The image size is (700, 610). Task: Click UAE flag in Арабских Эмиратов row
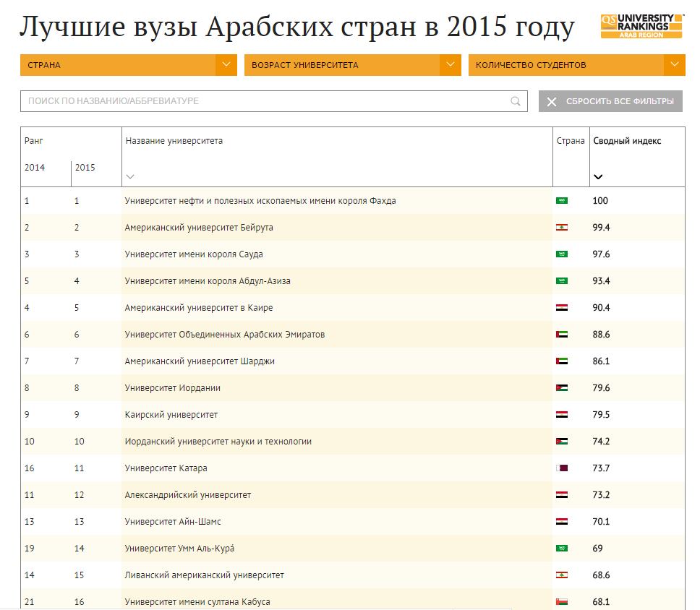562,335
